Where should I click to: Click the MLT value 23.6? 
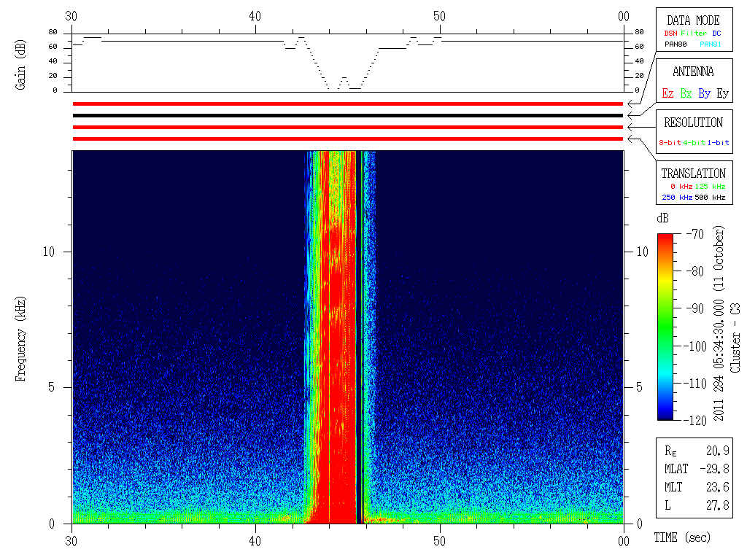[718, 487]
